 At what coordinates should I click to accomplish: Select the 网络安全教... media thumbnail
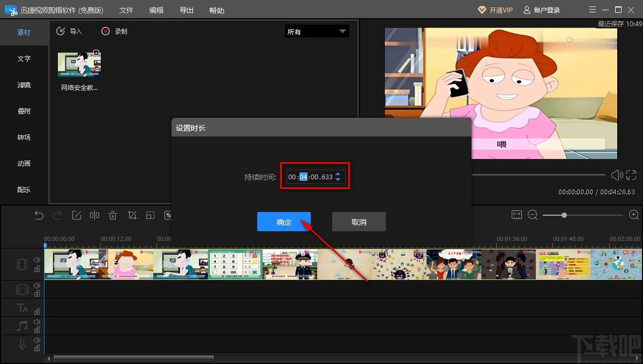pyautogui.click(x=79, y=64)
